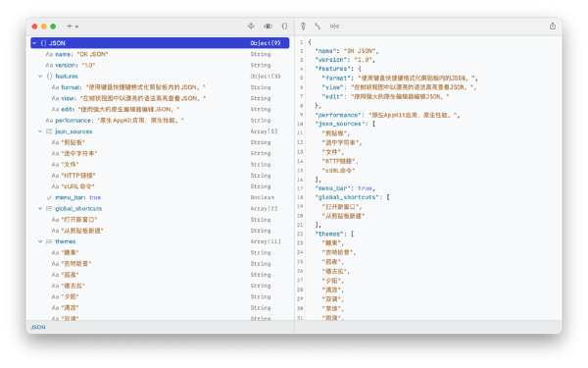Screen dimensions: 588x368
Task: Click the brush format icon above the editor
Action: tap(304, 26)
